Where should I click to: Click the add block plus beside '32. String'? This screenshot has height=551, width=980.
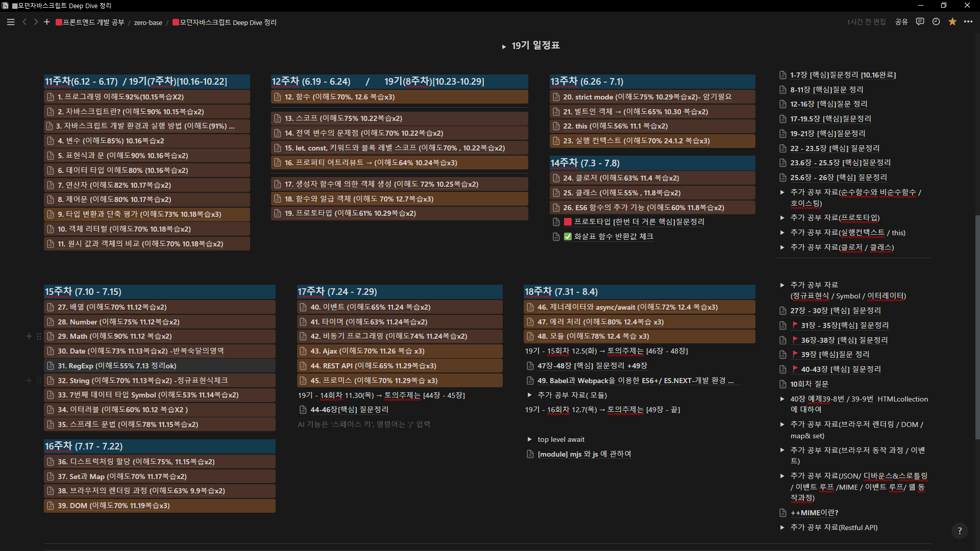pos(29,381)
